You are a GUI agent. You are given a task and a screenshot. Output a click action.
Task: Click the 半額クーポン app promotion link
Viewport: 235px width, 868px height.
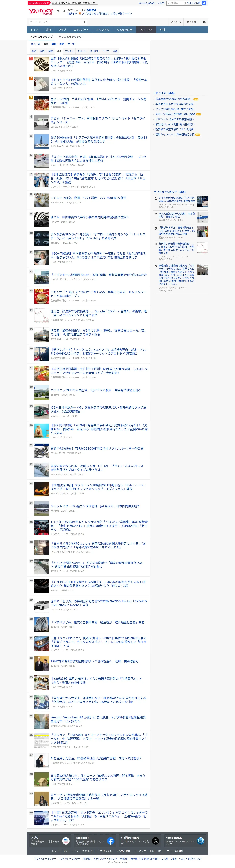pos(107,14)
